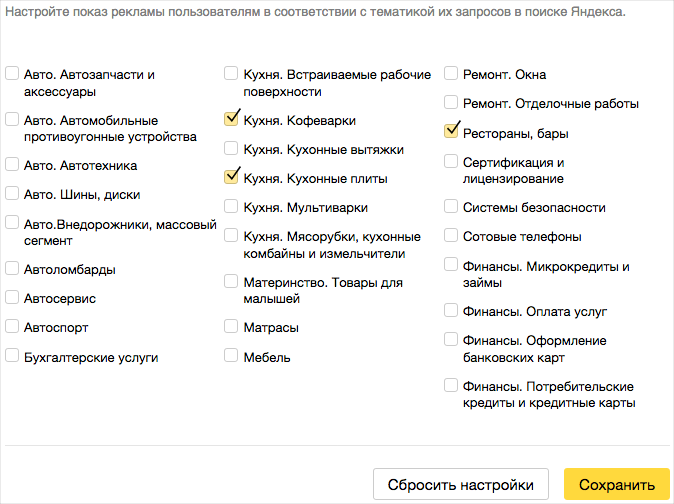This screenshot has width=674, height=504.
Task: Check Сотовые телефоны option
Action: click(x=451, y=235)
